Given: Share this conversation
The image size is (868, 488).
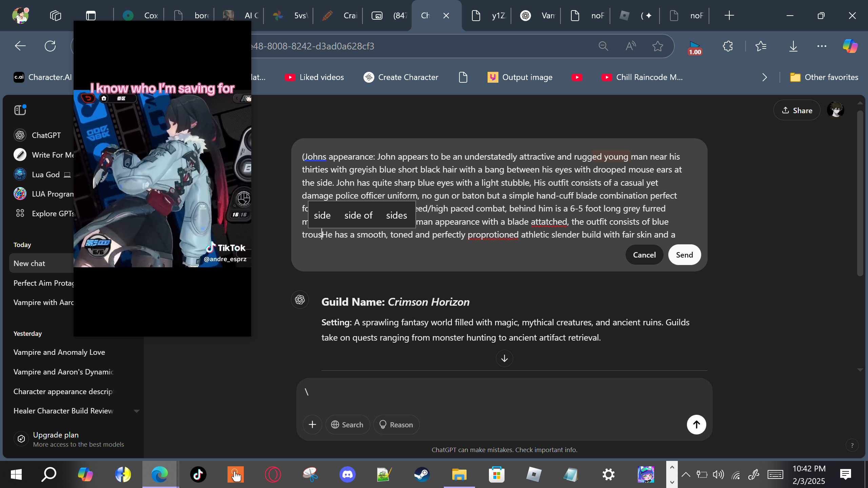Looking at the screenshot, I should (797, 110).
